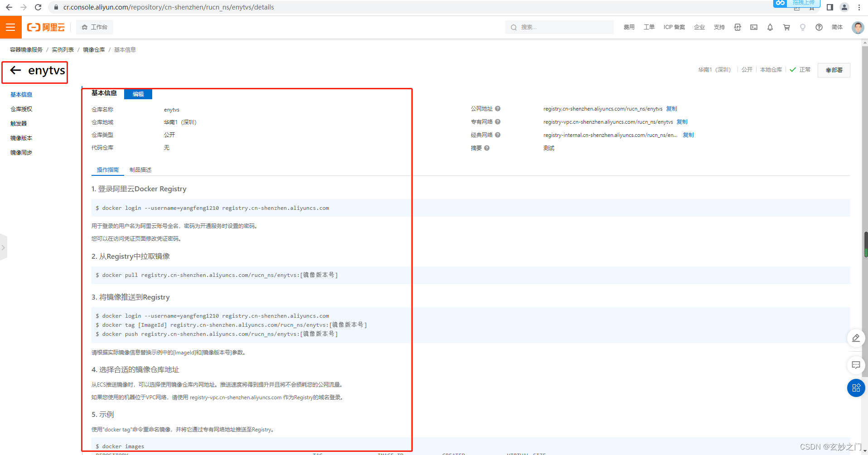
Task: Click the floating edit pencil icon
Action: point(856,338)
